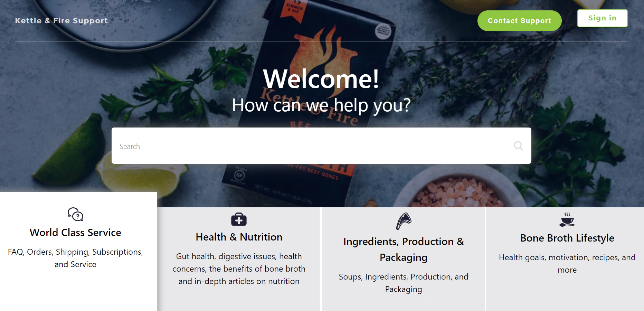Click the Bone Broth Lifestyle cup icon
This screenshot has height=311, width=644.
567,219
